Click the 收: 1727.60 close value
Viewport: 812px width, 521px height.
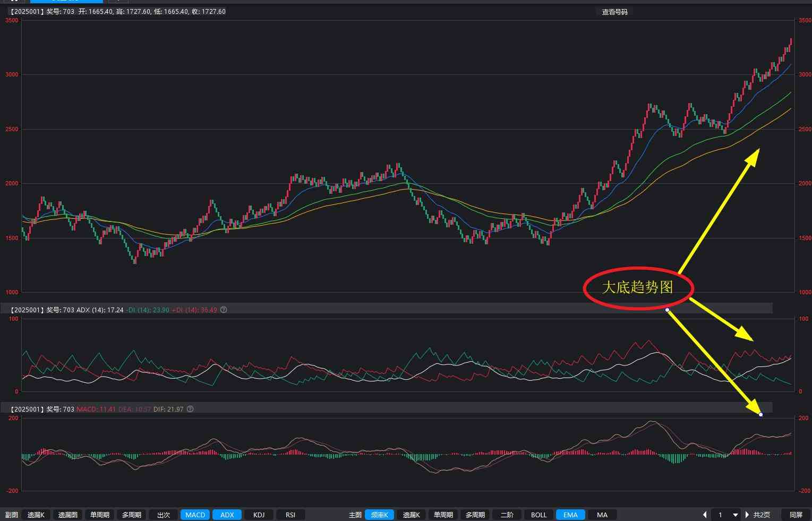tap(209, 11)
